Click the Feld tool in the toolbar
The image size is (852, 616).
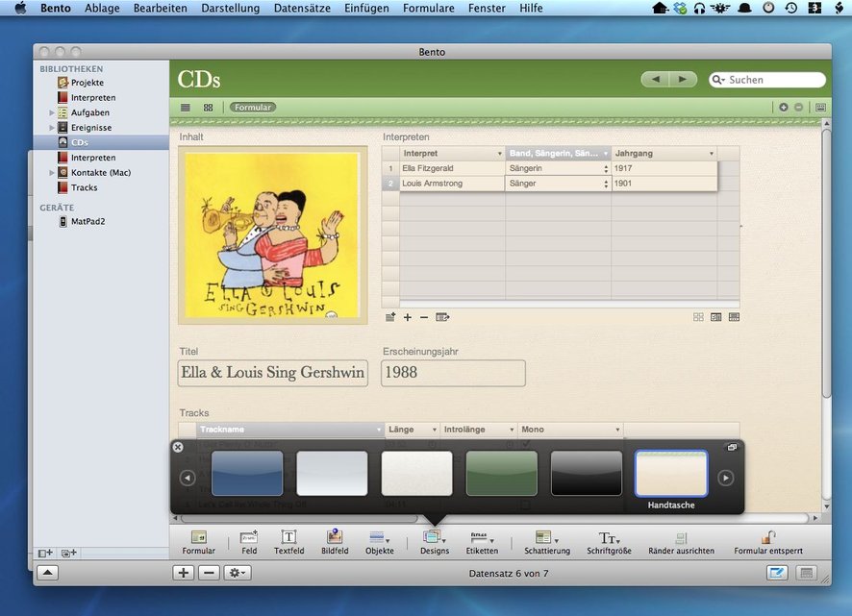coord(248,542)
